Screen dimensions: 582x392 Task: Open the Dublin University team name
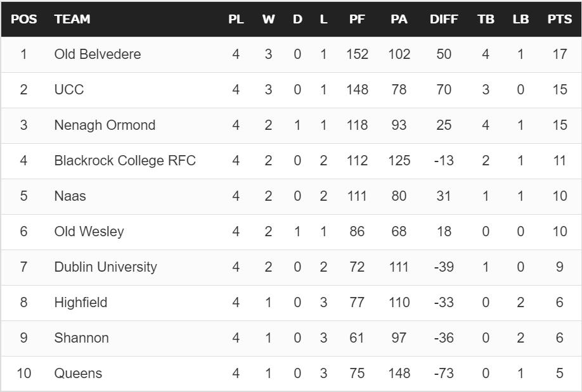click(105, 267)
